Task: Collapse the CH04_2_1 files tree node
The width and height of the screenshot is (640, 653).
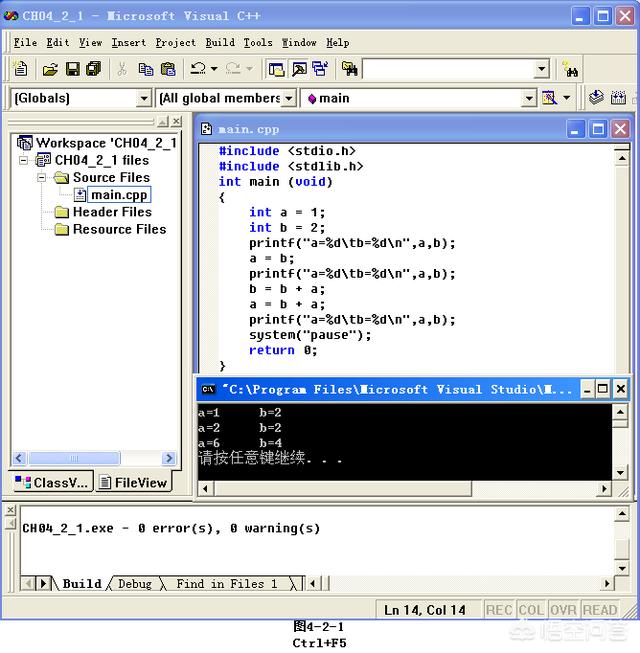Action: (x=24, y=160)
